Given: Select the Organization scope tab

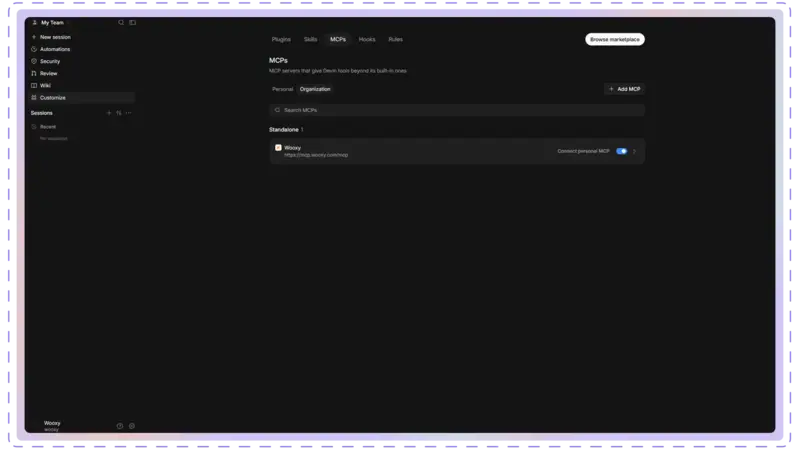Looking at the screenshot, I should (x=315, y=89).
